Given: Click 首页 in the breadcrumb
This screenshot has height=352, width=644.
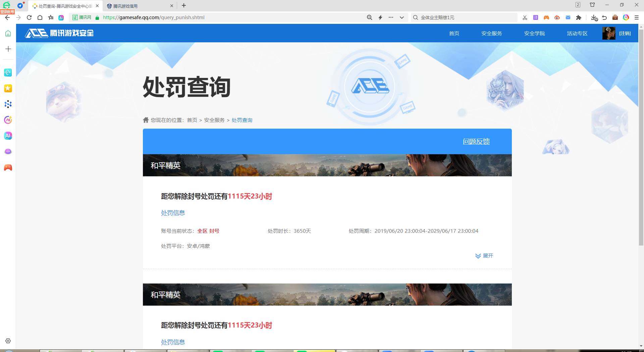Looking at the screenshot, I should [192, 120].
